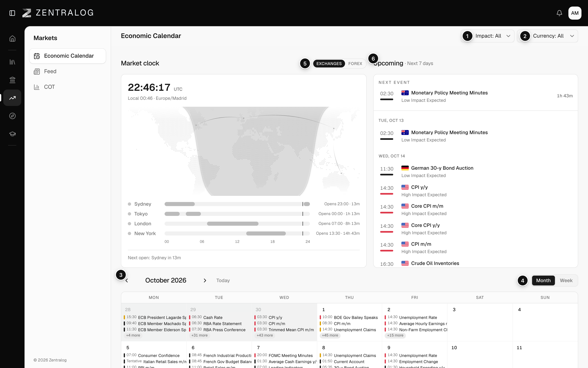Expand +31 more on day 29
This screenshot has width=588, height=368.
(199, 335)
